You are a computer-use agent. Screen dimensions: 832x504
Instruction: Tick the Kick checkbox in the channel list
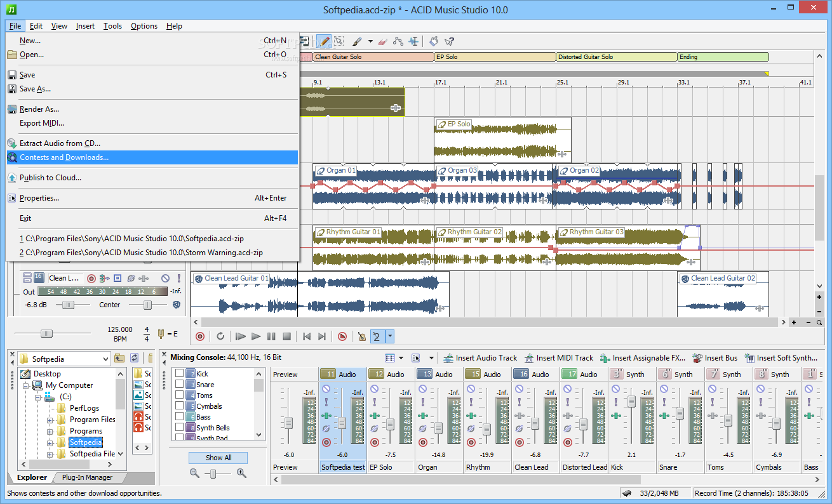[180, 374]
